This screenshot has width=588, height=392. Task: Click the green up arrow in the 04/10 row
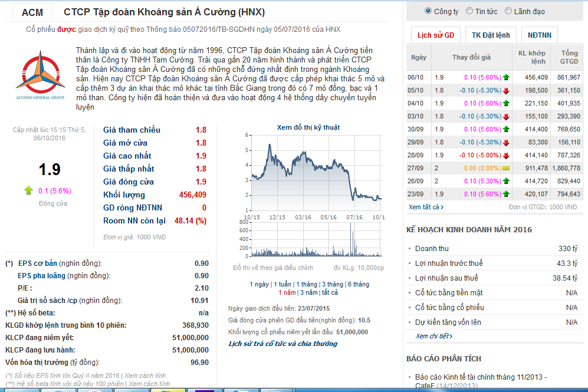click(506, 103)
